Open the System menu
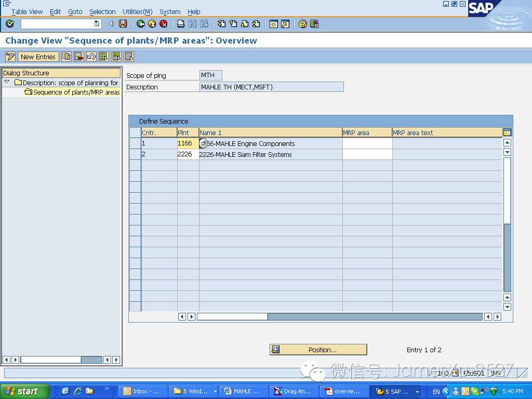 (170, 11)
